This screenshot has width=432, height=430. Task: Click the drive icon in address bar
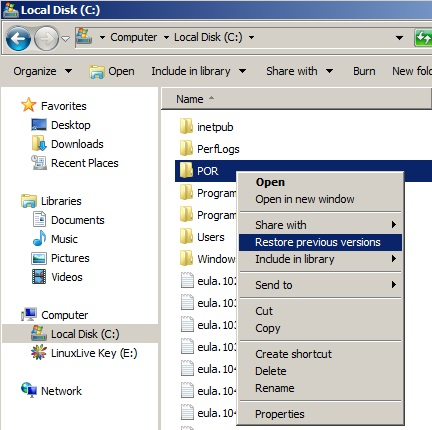point(84,37)
